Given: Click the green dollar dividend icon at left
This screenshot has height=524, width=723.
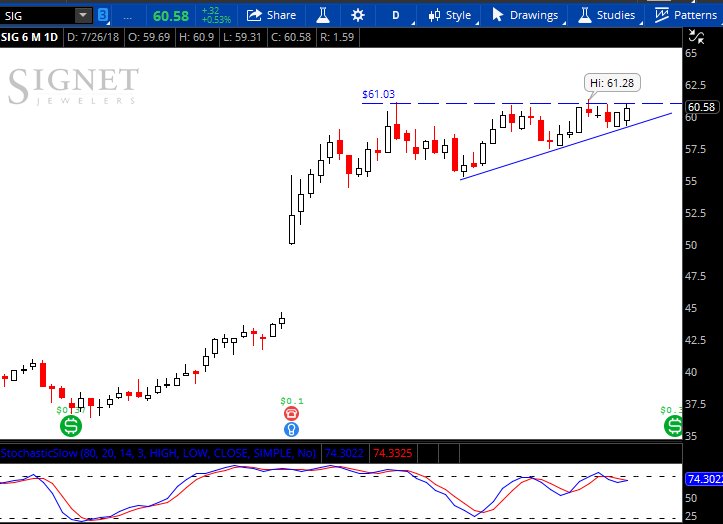Looking at the screenshot, I should pos(71,426).
